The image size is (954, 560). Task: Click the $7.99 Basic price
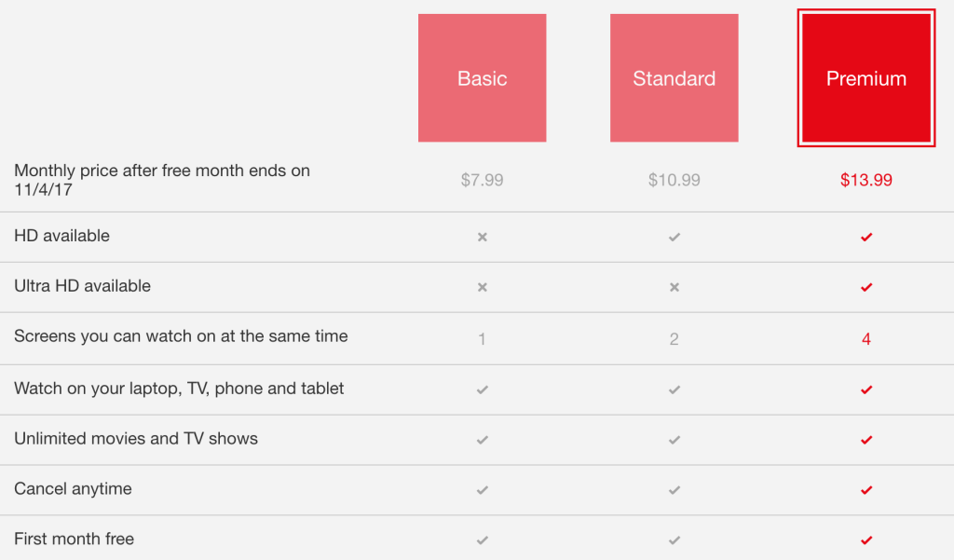[482, 180]
